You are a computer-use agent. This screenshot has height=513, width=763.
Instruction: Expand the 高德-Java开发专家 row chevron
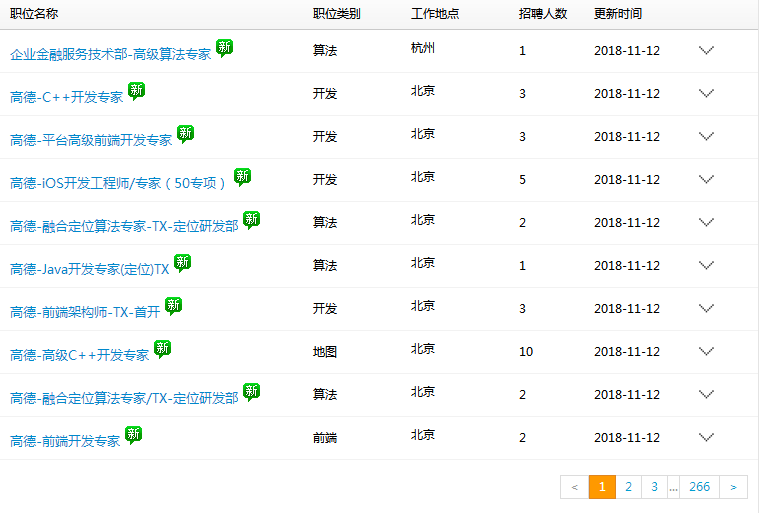pos(706,265)
